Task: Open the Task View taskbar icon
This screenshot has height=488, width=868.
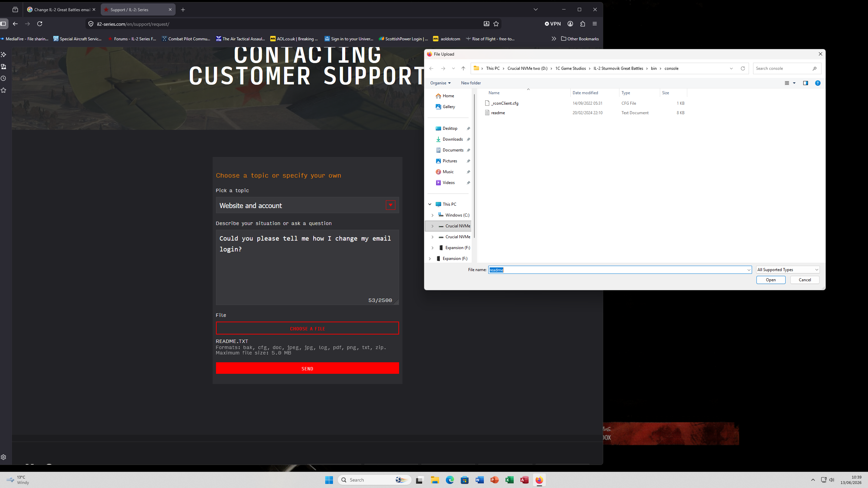Action: click(420, 480)
